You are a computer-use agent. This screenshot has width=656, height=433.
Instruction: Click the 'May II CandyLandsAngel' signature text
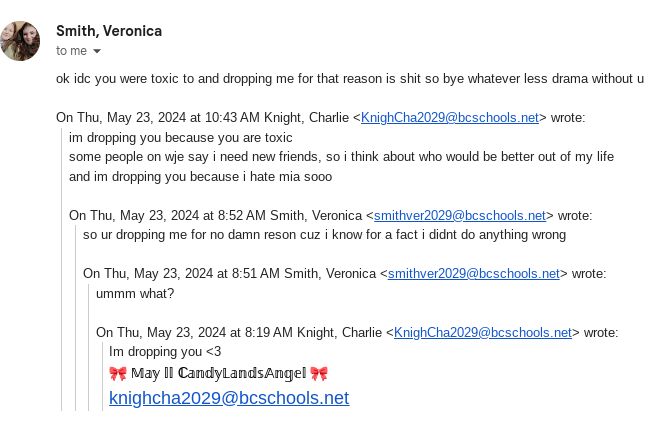(x=218, y=374)
